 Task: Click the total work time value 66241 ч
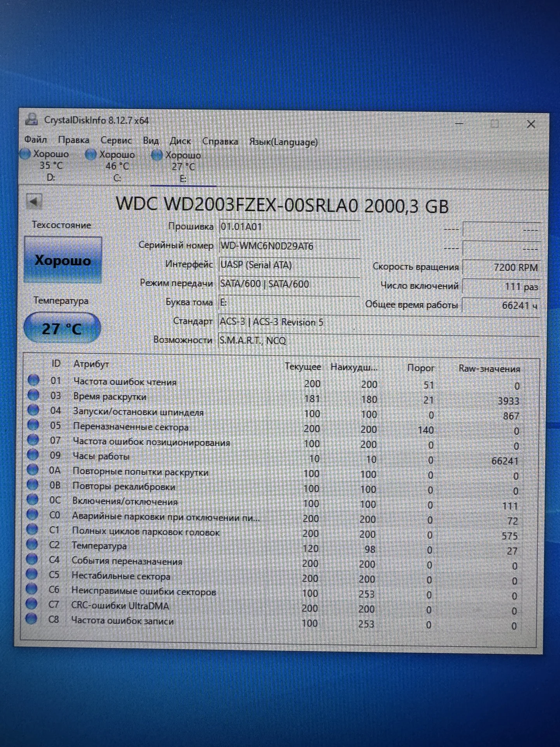point(501,305)
